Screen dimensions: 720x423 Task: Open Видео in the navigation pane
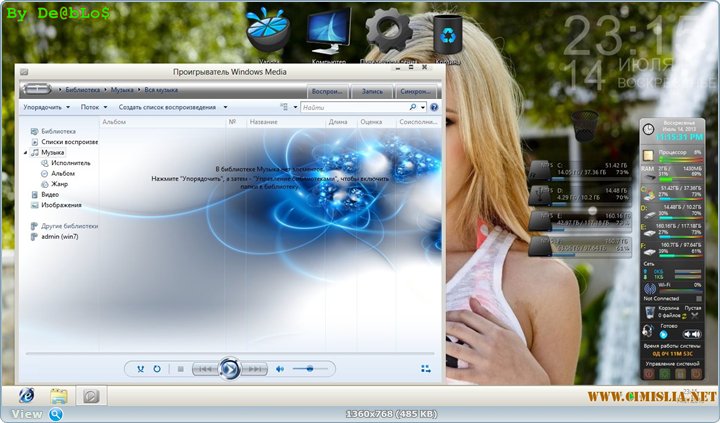pyautogui.click(x=50, y=194)
